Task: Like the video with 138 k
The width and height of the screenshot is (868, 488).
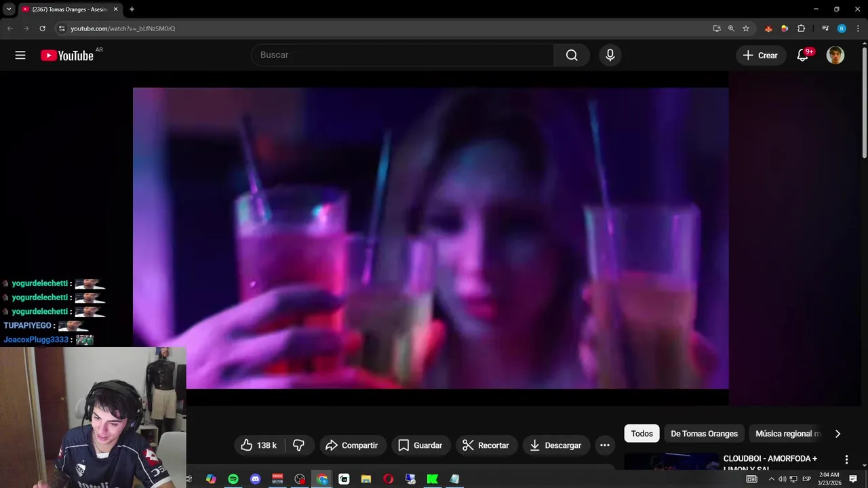Action: point(259,445)
